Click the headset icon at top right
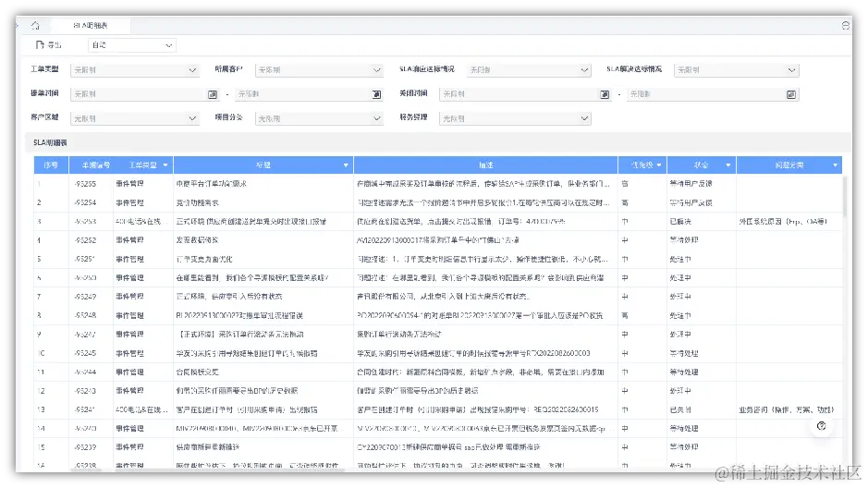 tap(845, 26)
